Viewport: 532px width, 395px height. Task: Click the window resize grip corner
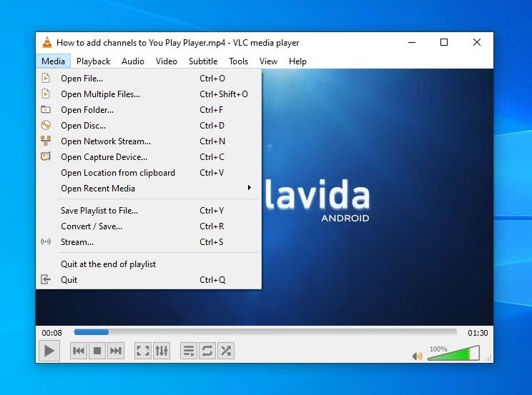click(x=489, y=358)
